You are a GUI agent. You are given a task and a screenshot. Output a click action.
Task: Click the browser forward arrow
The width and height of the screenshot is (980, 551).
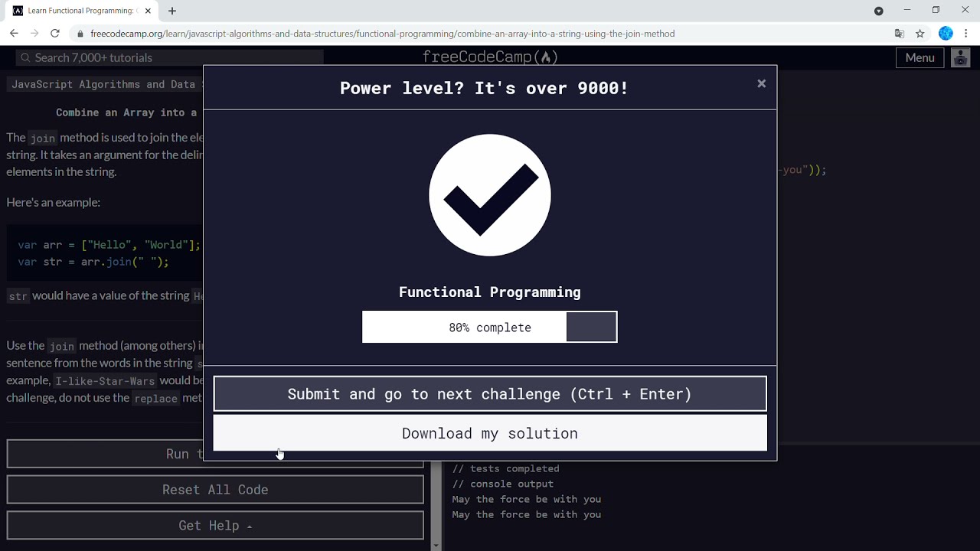pyautogui.click(x=34, y=34)
